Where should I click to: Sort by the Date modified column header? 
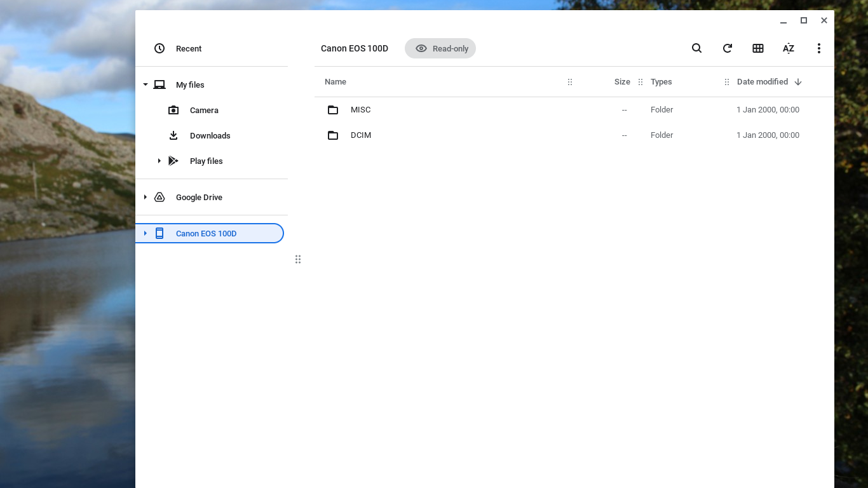[763, 82]
